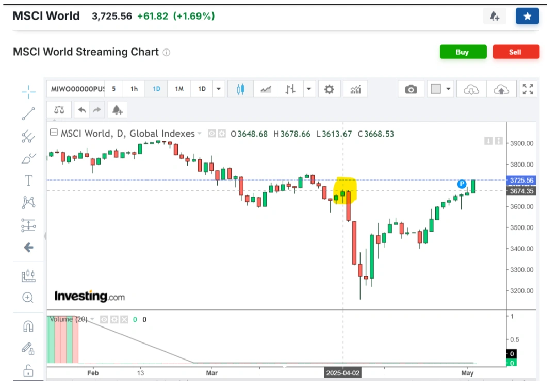This screenshot has height=392, width=557.
Task: Select the area chart style
Action: click(266, 89)
